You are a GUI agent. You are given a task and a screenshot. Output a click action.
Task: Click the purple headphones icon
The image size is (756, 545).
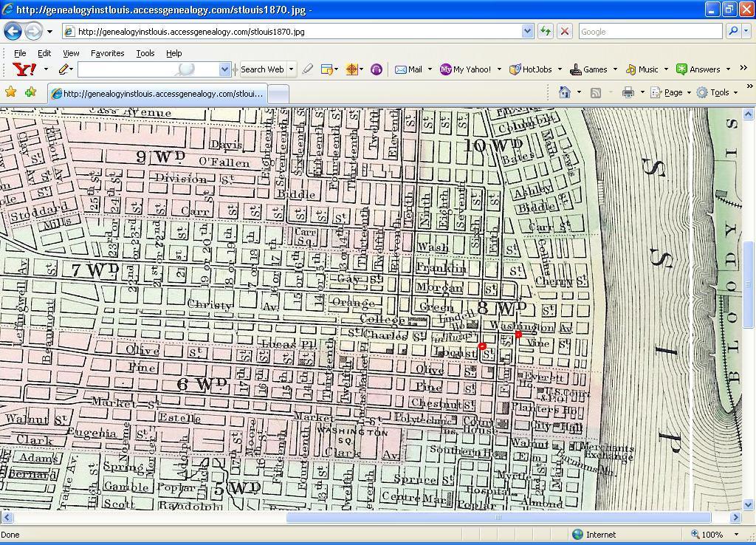tap(377, 69)
